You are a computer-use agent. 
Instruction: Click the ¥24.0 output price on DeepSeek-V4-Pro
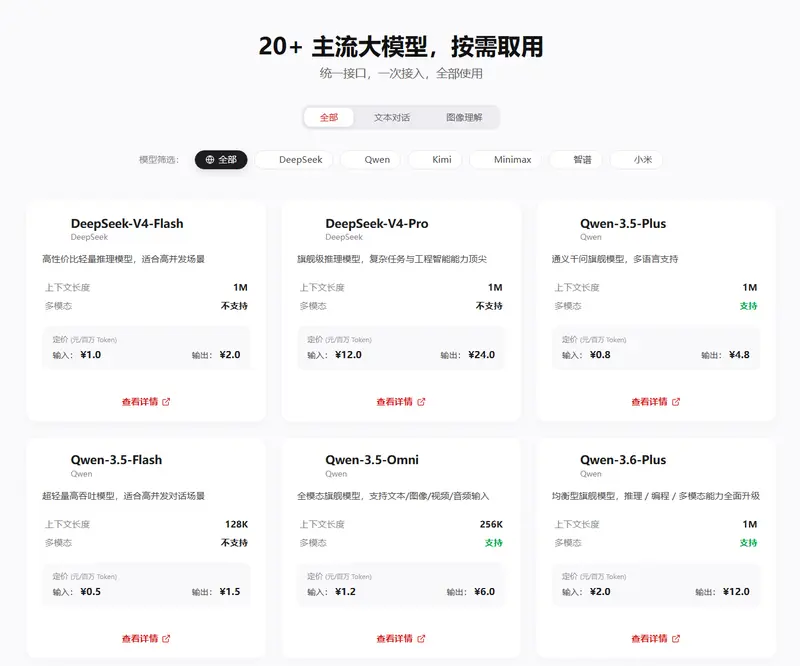click(482, 355)
